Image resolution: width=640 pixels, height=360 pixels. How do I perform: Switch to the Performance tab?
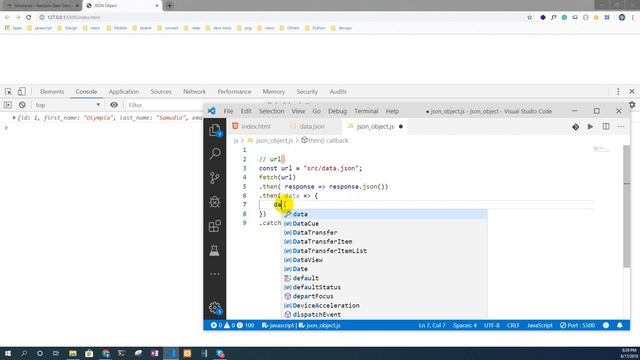pos(234,91)
